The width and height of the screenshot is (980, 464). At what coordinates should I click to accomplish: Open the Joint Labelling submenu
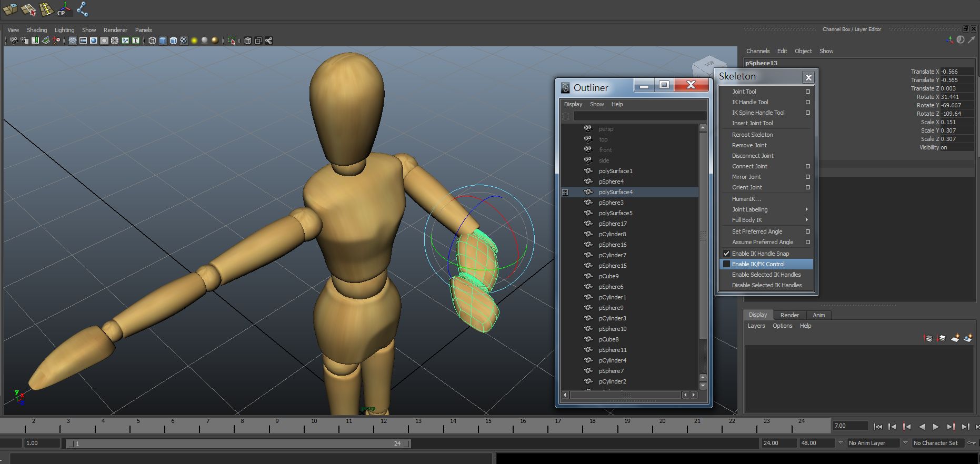(x=749, y=209)
